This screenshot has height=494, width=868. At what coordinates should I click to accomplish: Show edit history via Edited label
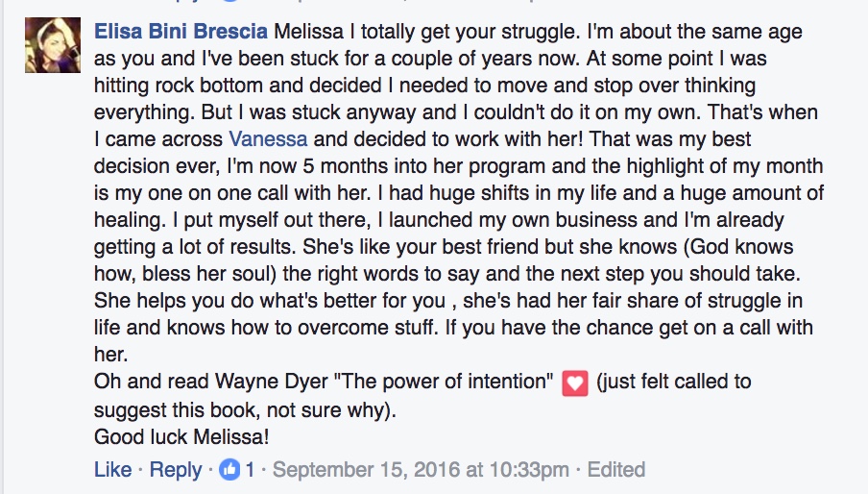616,470
